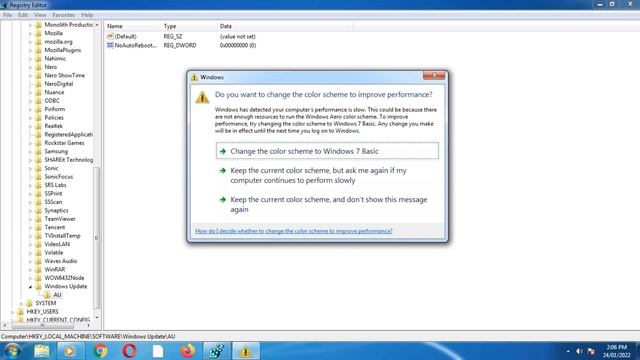Expand the VideoLAN tree node
640x360 pixels.
(30, 244)
